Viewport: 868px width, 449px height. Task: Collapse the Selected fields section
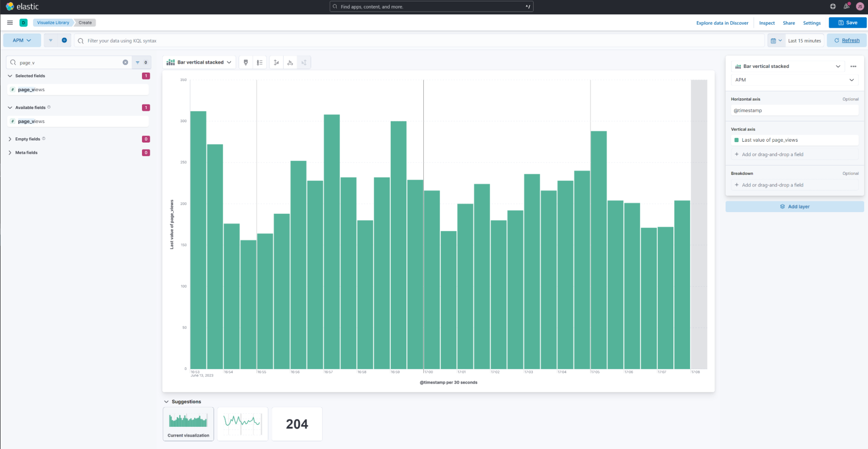[x=10, y=76]
